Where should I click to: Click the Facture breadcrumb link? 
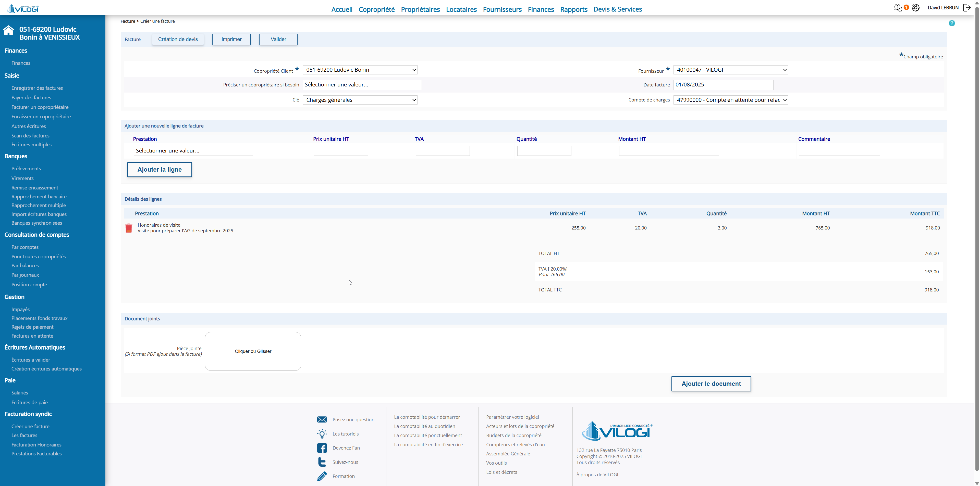[x=128, y=21]
